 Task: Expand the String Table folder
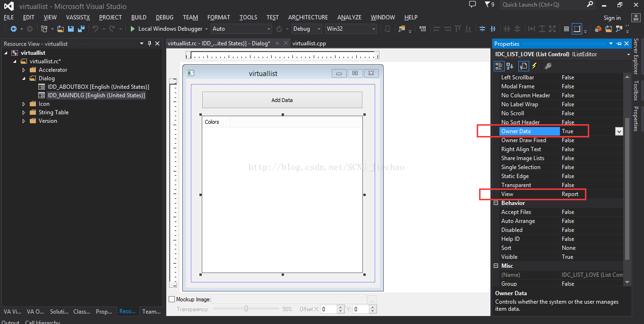click(x=24, y=112)
